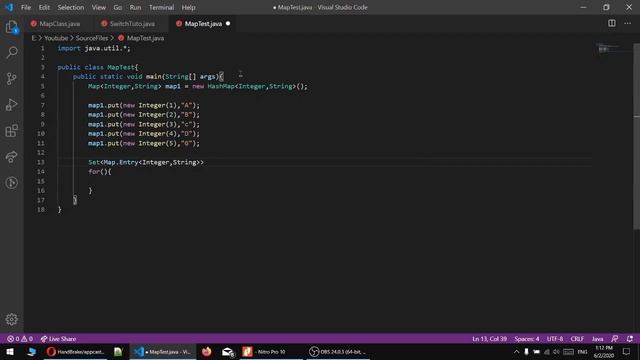Open the Extensions view
The width and height of the screenshot is (640, 360).
[x=11, y=131]
